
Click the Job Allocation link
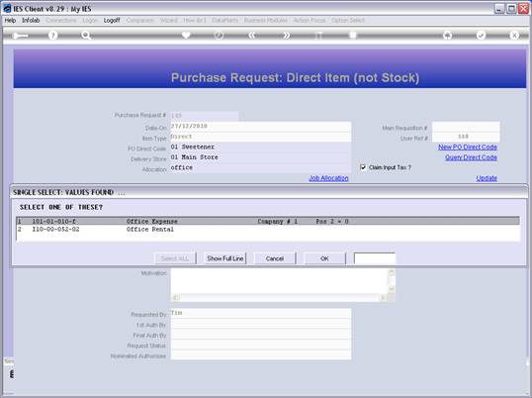[328, 178]
